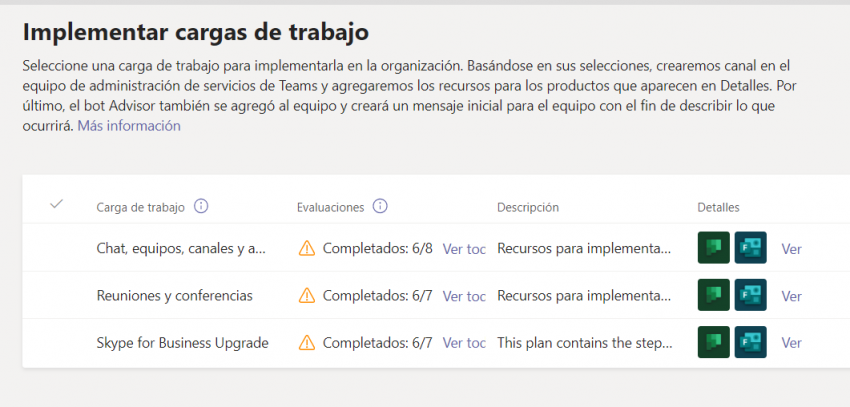Click Completados: 6/7 in Skype for Business row
Image resolution: width=850 pixels, height=407 pixels.
[378, 343]
